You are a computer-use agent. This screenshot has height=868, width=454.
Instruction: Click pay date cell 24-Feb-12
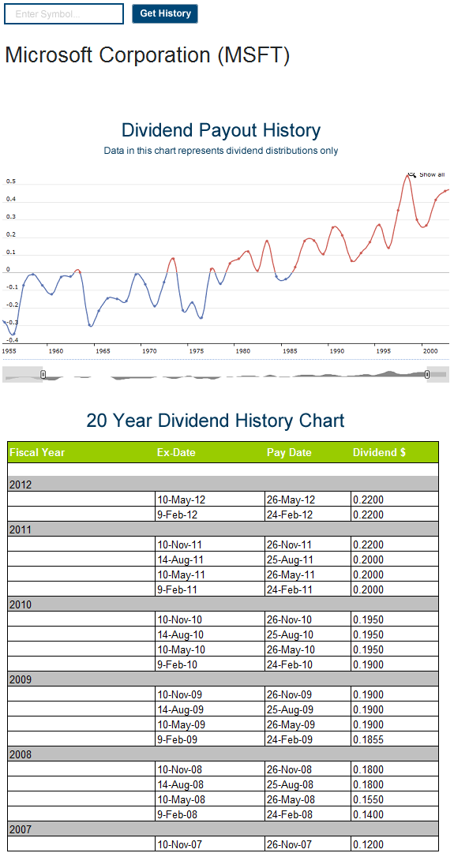click(307, 514)
